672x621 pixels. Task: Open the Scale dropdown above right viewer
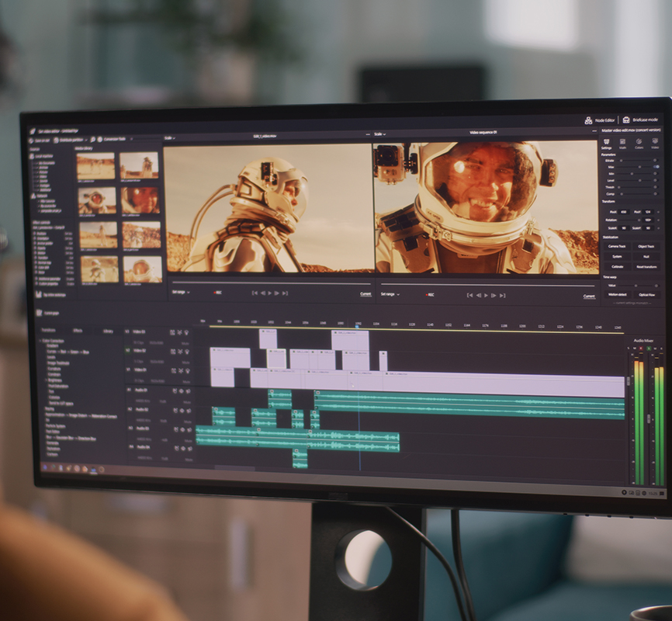click(379, 134)
